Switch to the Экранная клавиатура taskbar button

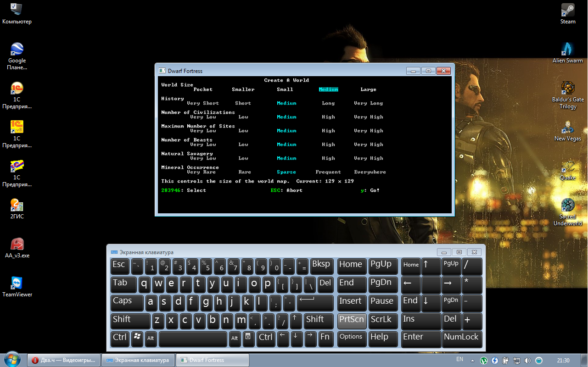pyautogui.click(x=138, y=360)
